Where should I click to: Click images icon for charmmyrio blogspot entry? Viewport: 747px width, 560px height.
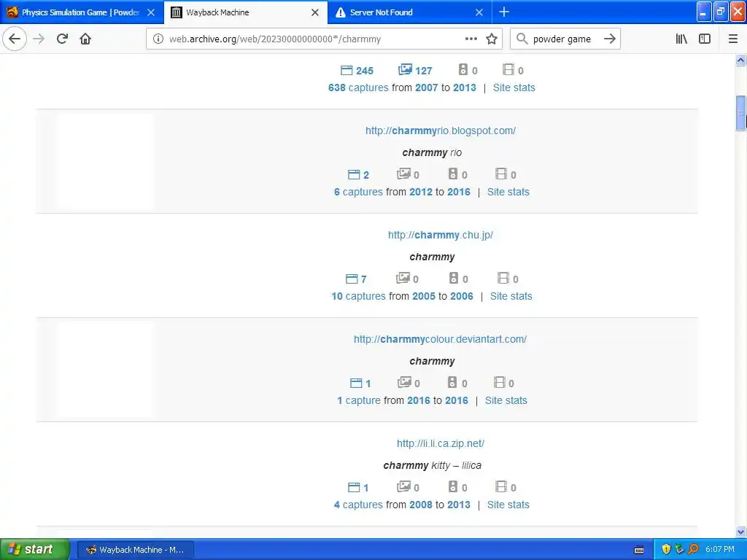point(404,174)
